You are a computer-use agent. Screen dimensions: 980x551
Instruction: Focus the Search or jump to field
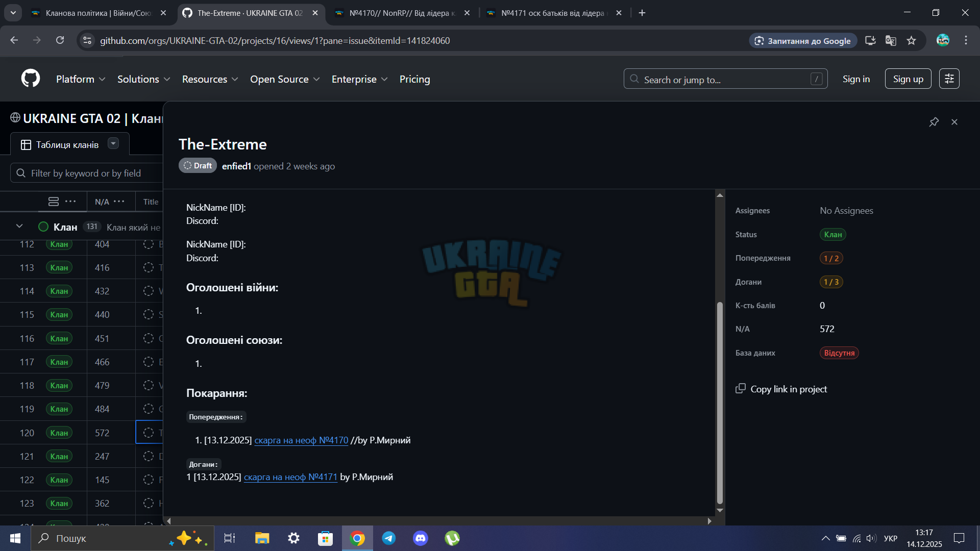pos(725,79)
